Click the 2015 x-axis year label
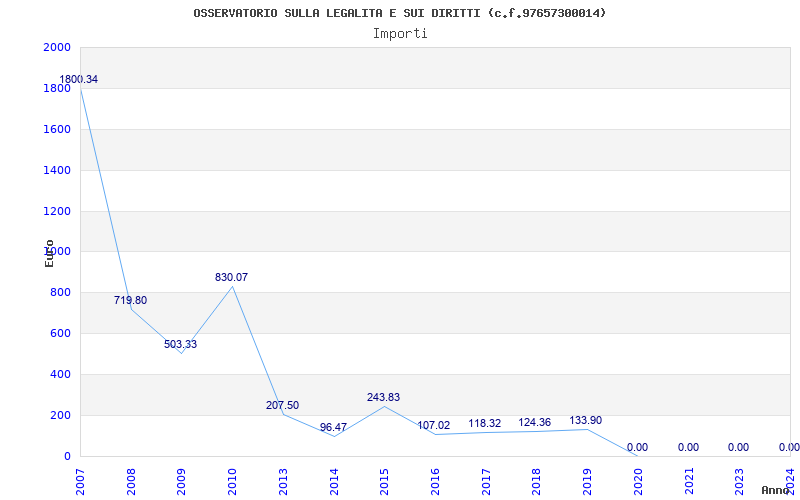800x500 pixels. click(x=384, y=482)
